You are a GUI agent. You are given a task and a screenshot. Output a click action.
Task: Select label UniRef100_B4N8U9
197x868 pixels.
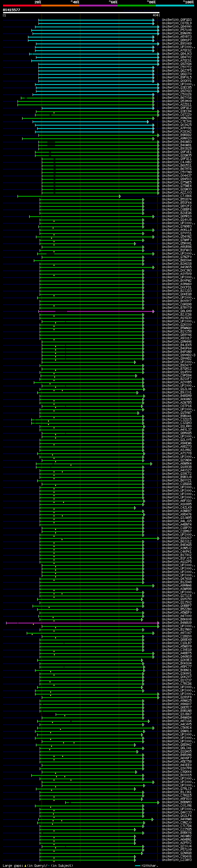(x=177, y=622)
